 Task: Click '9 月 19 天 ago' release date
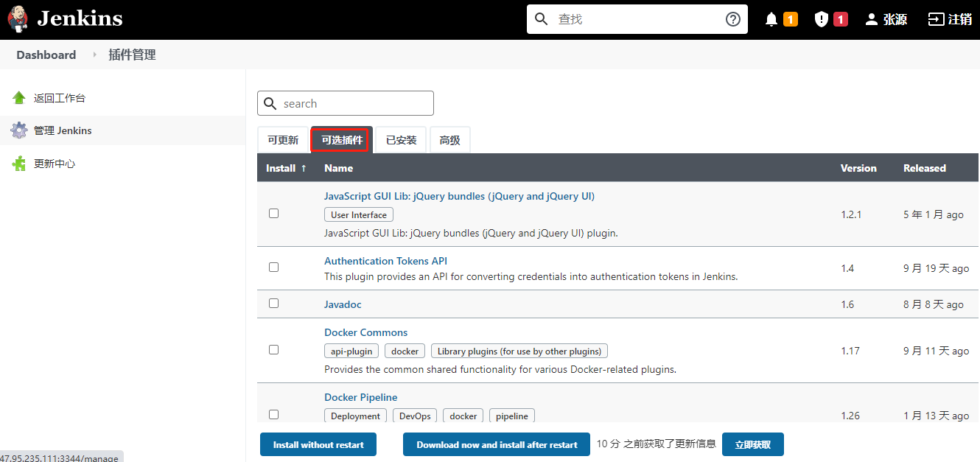coord(936,268)
